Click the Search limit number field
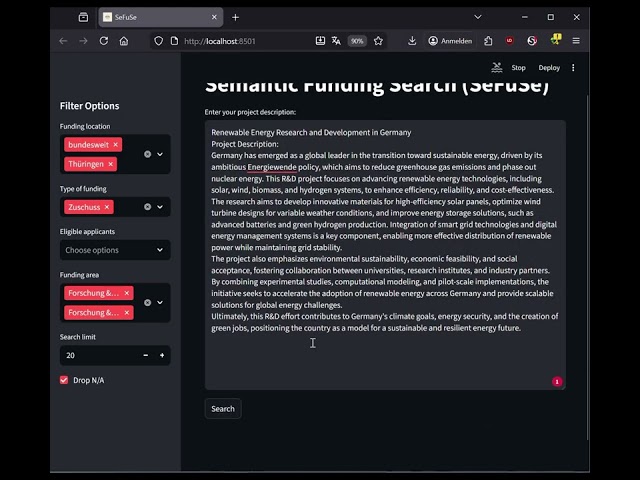The width and height of the screenshot is (640, 480). pos(98,355)
